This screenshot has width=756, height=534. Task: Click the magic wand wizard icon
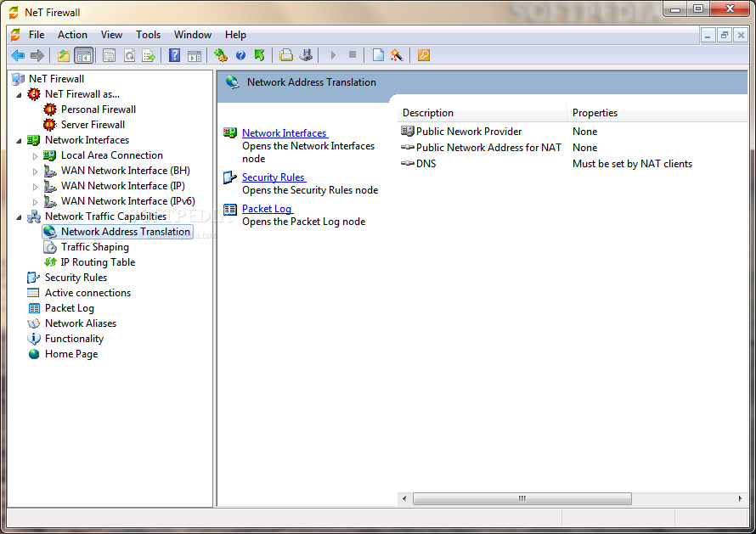tap(398, 55)
